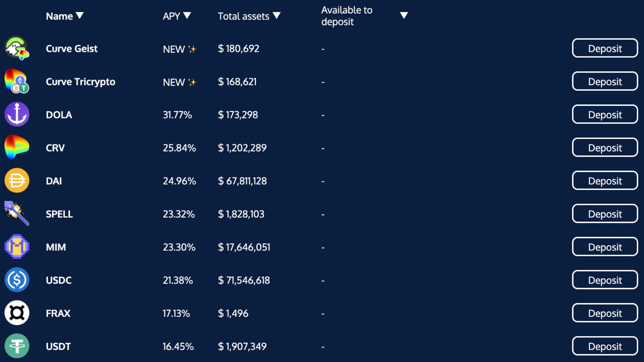Click the Curve Geist ghost icon
The image size is (644, 362).
click(17, 48)
